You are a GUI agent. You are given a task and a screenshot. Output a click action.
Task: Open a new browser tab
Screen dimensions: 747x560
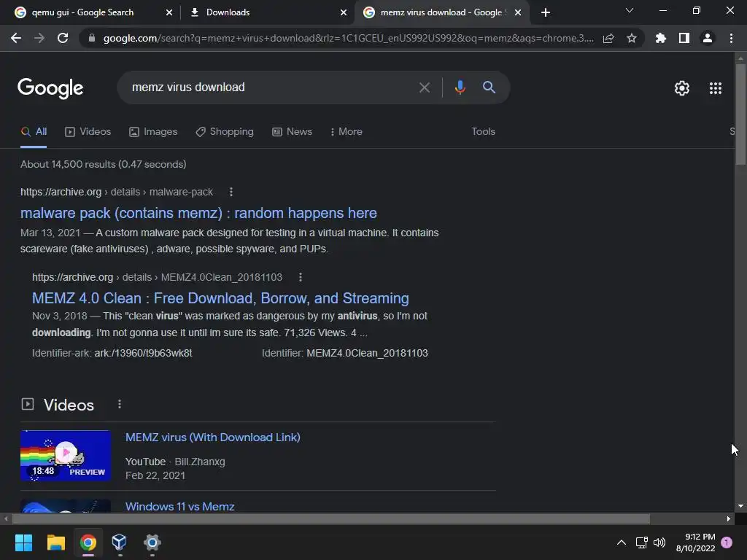(x=546, y=12)
